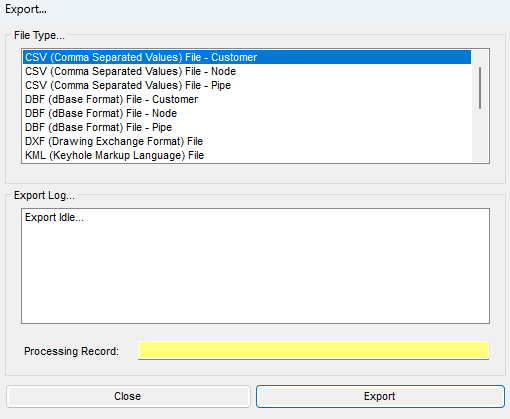This screenshot has height=419, width=510.
Task: Click the Export dialog title bar
Action: coord(255,9)
